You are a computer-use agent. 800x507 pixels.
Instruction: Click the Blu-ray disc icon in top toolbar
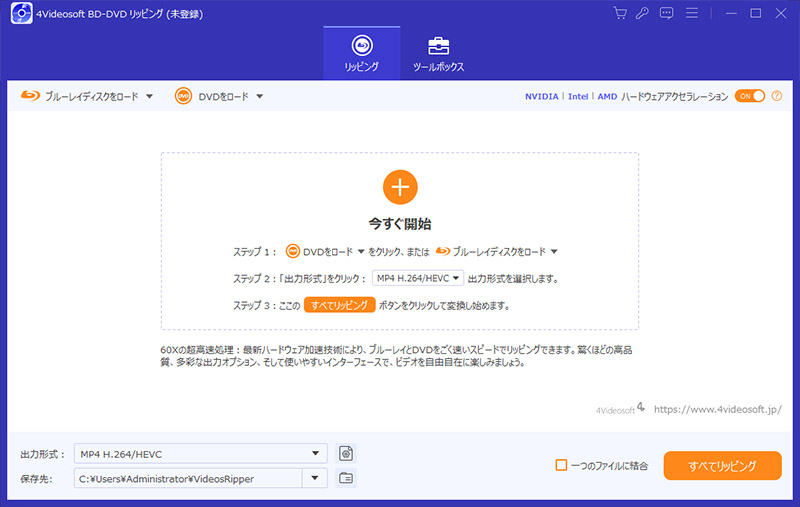pyautogui.click(x=30, y=95)
